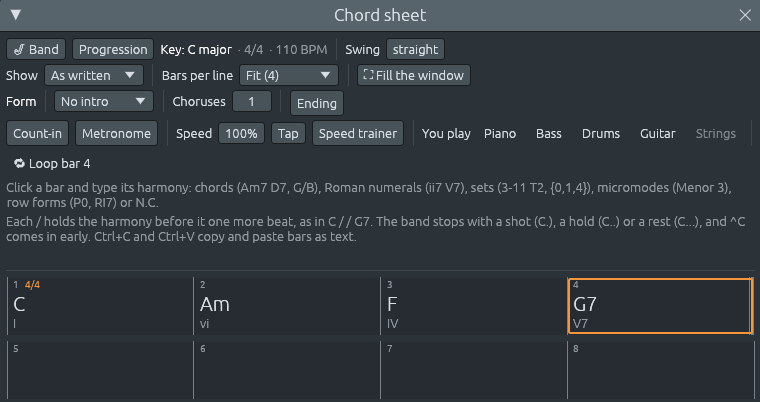The width and height of the screenshot is (760, 402).
Task: Open the Form No intro dropdown
Action: coord(104,101)
